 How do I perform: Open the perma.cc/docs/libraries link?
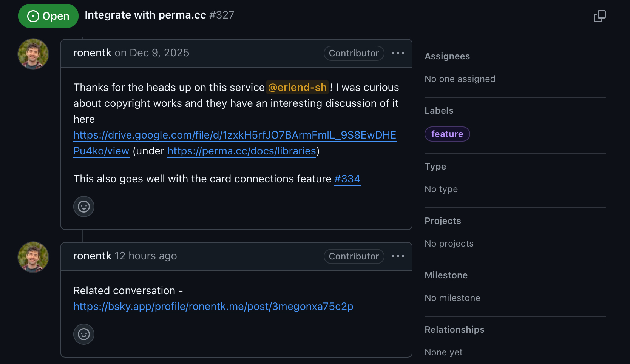pyautogui.click(x=241, y=151)
